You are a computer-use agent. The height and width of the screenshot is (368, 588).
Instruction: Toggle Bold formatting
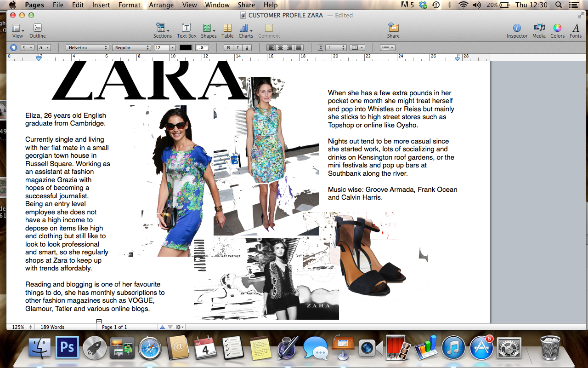pos(228,47)
